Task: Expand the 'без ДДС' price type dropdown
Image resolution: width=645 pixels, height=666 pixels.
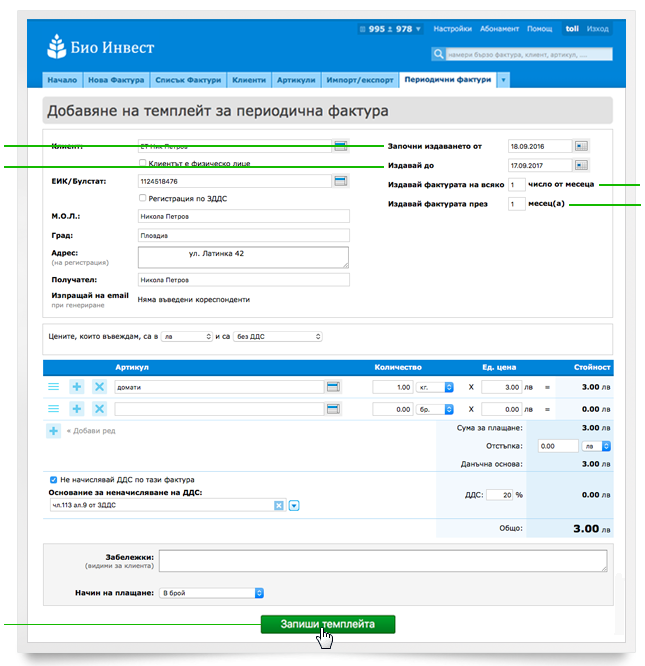Action: 277,337
